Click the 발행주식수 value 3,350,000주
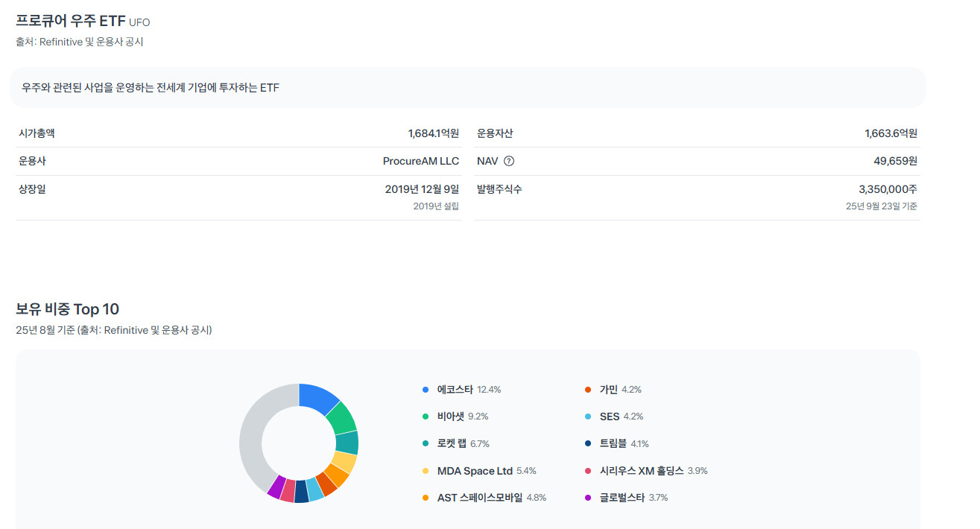 (888, 189)
